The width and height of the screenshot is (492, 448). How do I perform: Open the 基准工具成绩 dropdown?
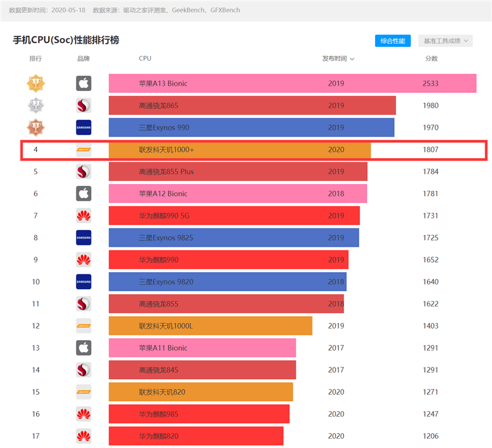pyautogui.click(x=446, y=41)
